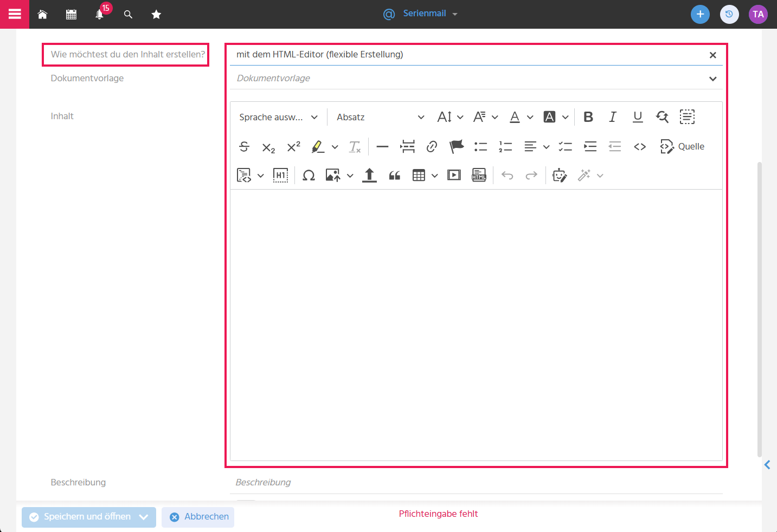The width and height of the screenshot is (777, 532).
Task: Click the select all icon
Action: point(687,117)
